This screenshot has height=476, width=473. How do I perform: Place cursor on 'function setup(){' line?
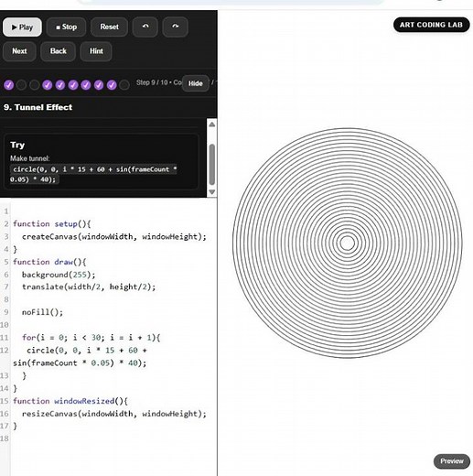[52, 224]
